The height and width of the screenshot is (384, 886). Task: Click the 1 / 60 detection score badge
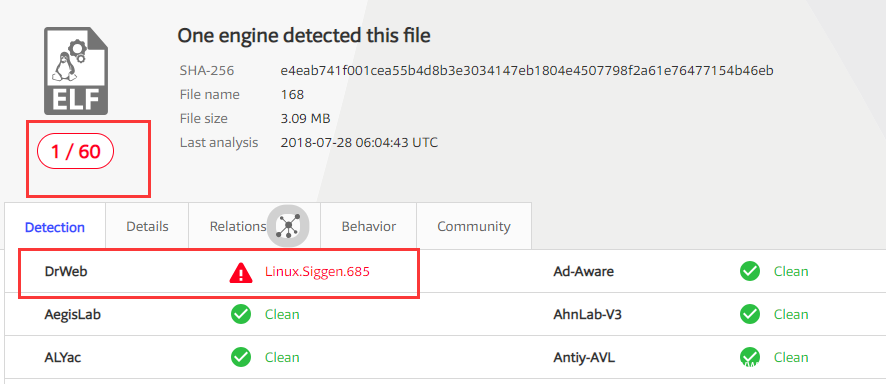76,151
